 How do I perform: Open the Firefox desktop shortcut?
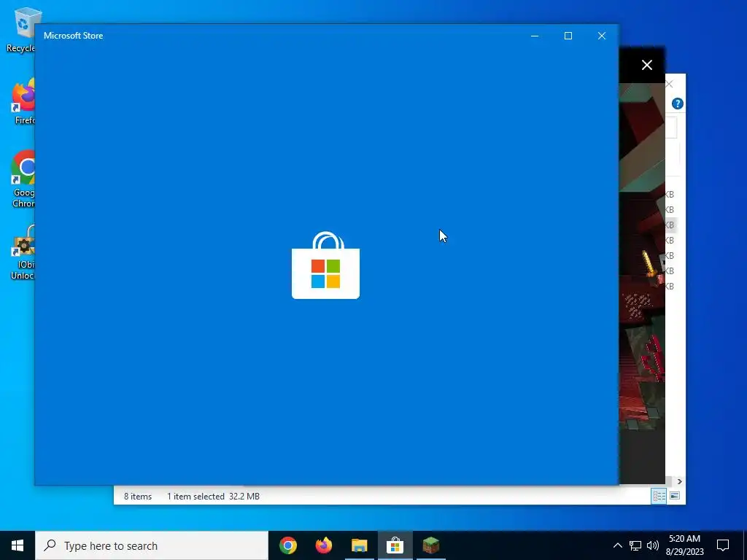[x=23, y=102]
